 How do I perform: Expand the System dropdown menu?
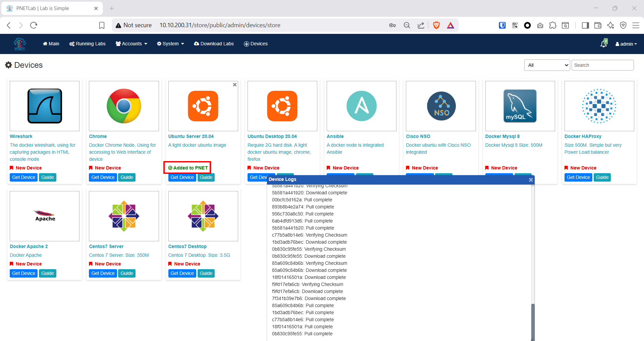tap(170, 44)
